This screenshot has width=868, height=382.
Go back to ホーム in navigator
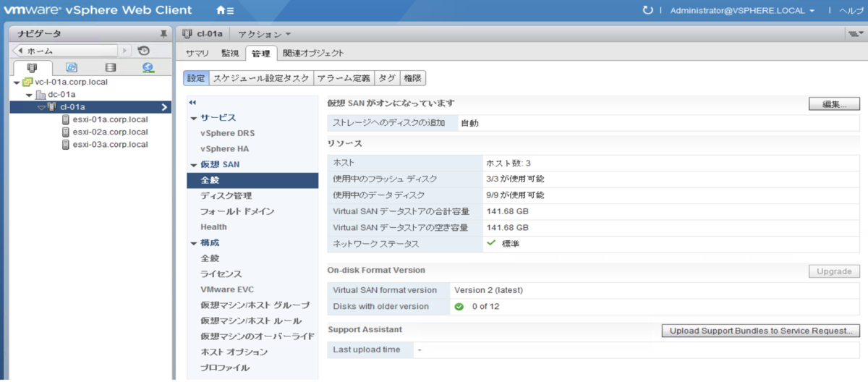point(65,51)
